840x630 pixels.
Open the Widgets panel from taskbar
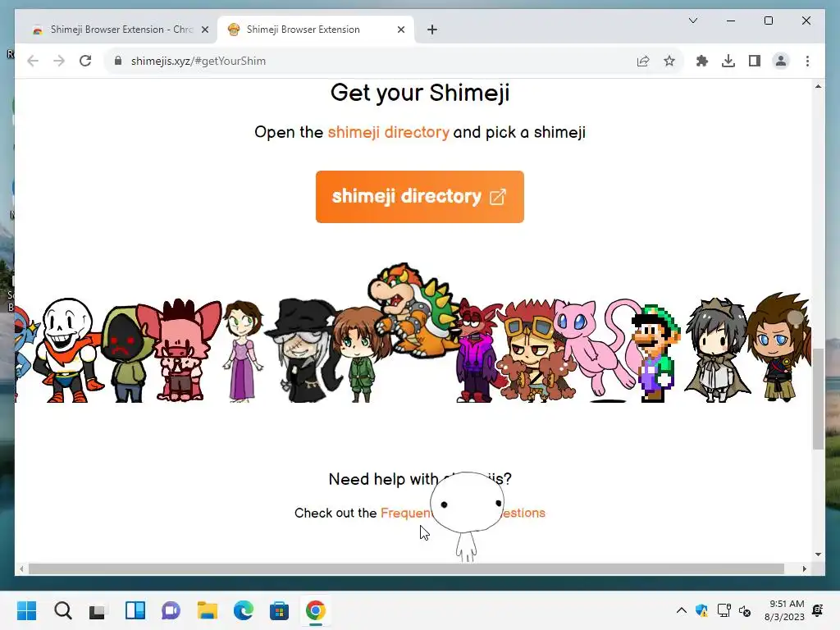135,610
